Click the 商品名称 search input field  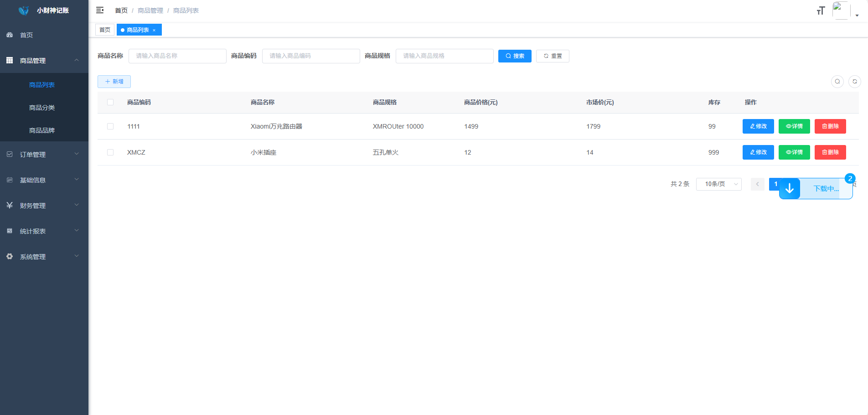(x=177, y=56)
